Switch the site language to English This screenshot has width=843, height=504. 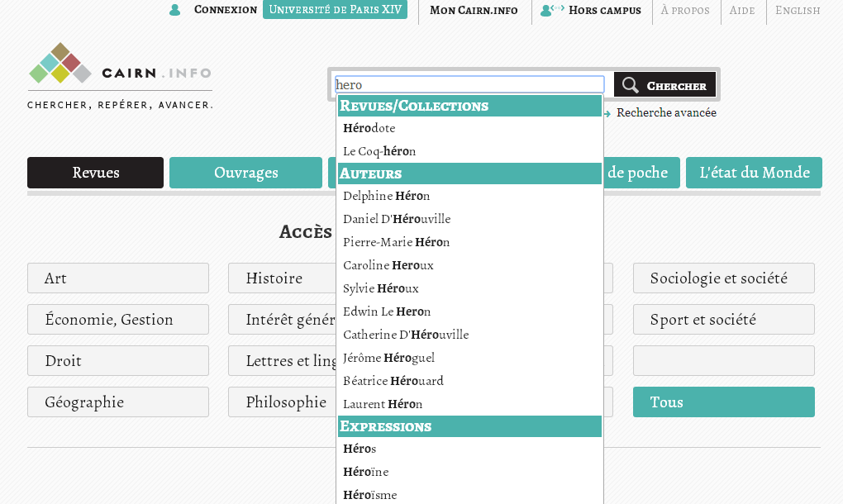click(798, 10)
